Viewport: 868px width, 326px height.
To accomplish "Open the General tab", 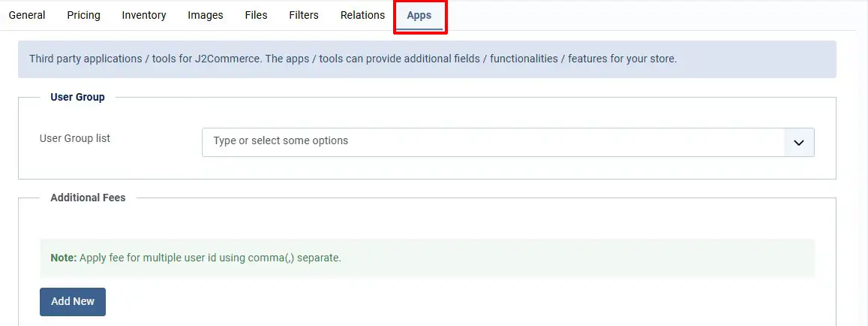I will [x=27, y=16].
